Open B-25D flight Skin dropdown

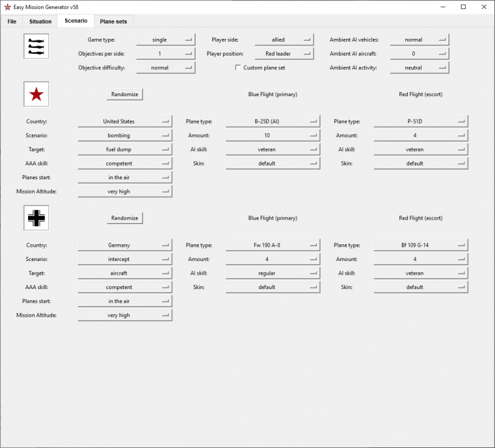pyautogui.click(x=273, y=164)
